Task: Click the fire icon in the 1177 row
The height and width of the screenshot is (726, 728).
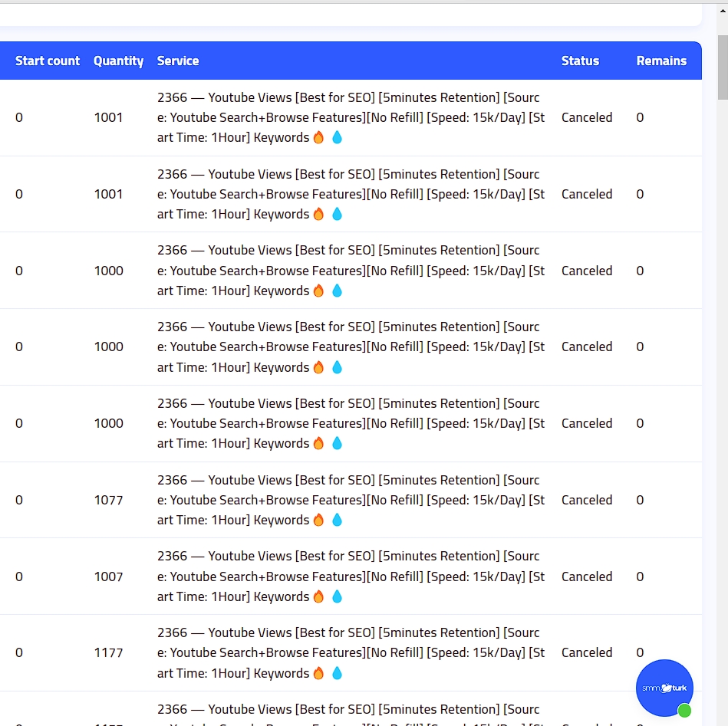Action: pos(318,673)
